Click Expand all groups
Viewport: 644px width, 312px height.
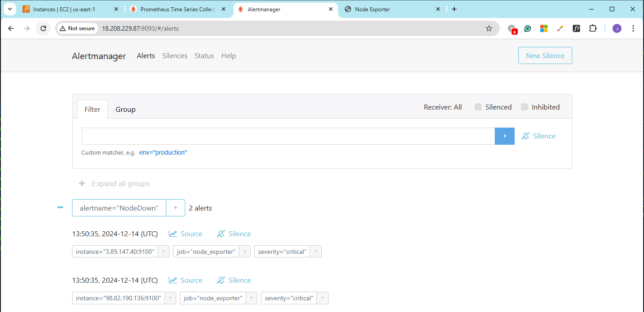click(114, 184)
